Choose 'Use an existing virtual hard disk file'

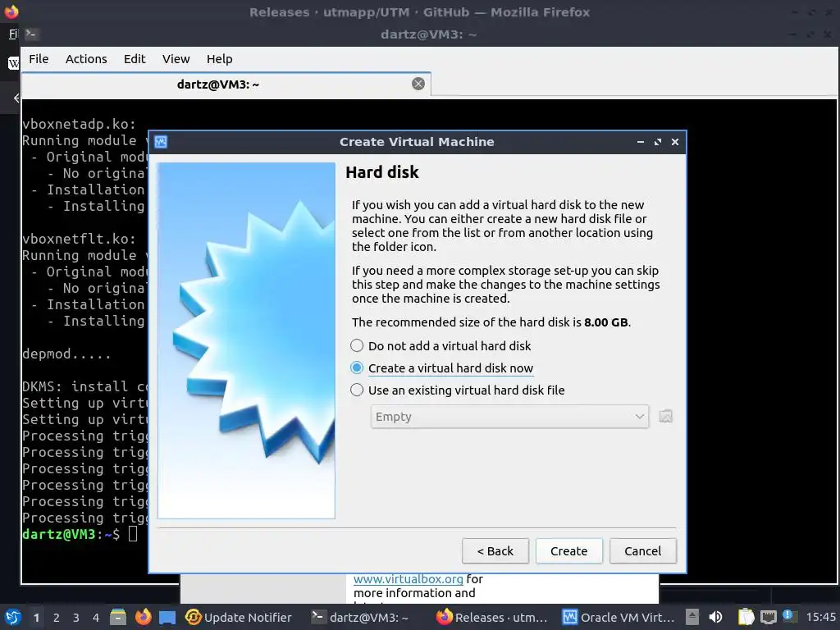458,390
